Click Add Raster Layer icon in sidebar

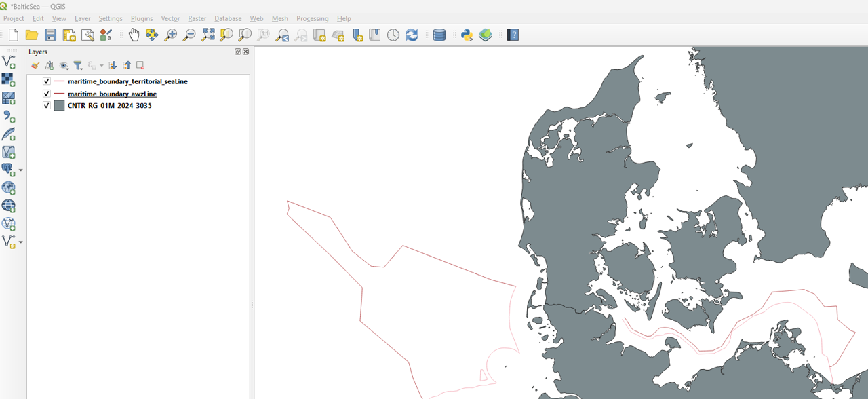pyautogui.click(x=8, y=80)
